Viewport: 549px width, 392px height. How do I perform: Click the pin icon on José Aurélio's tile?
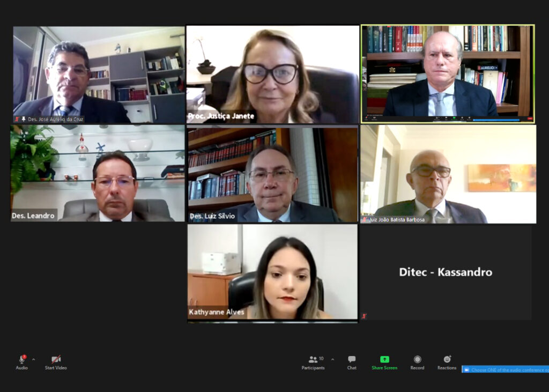24,119
